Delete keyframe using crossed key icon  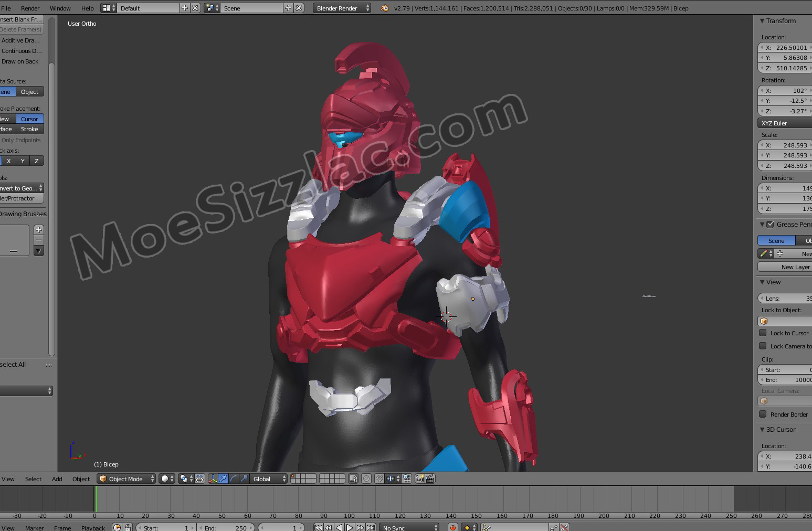pos(564,527)
